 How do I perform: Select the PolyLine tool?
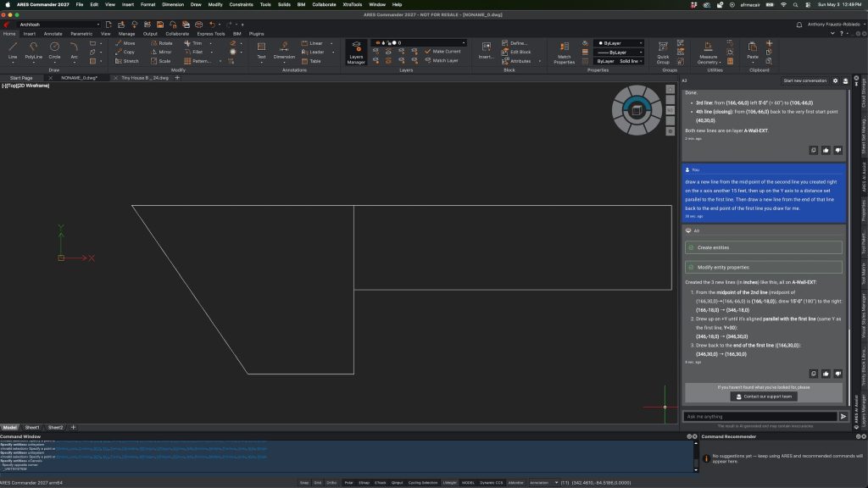click(x=33, y=50)
